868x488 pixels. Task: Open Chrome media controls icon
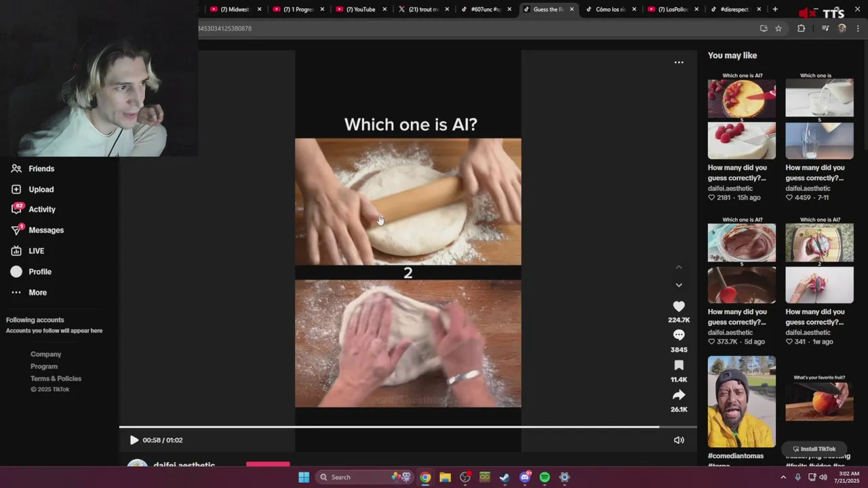click(x=825, y=28)
